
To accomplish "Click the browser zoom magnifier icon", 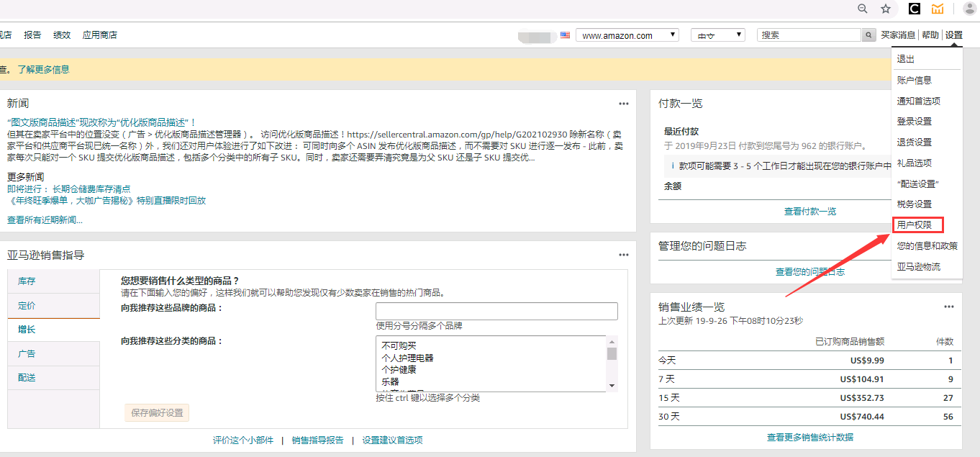I will click(x=863, y=9).
